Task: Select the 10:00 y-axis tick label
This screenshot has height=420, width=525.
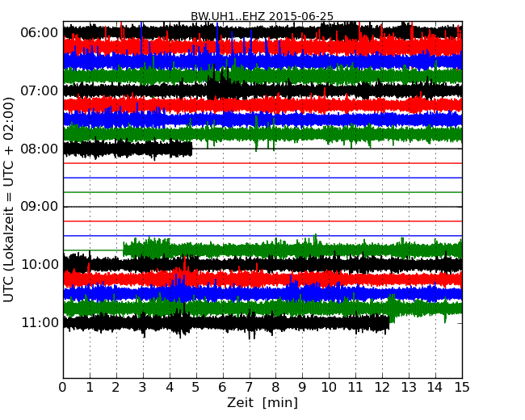Action: coord(39,265)
